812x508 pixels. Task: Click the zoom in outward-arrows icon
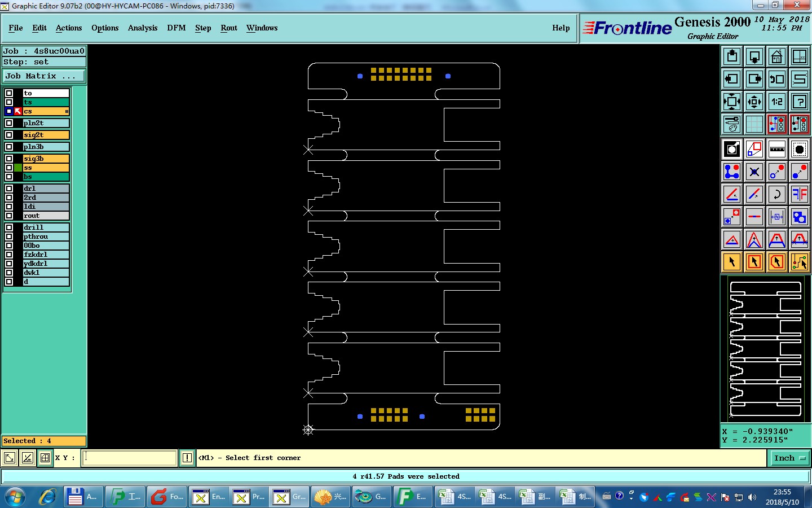point(732,102)
